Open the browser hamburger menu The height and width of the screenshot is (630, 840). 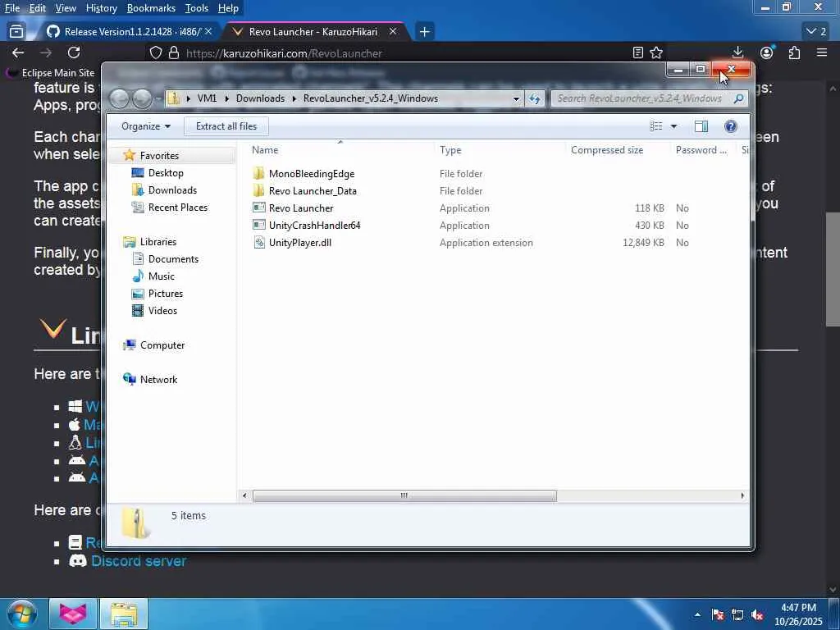822,52
